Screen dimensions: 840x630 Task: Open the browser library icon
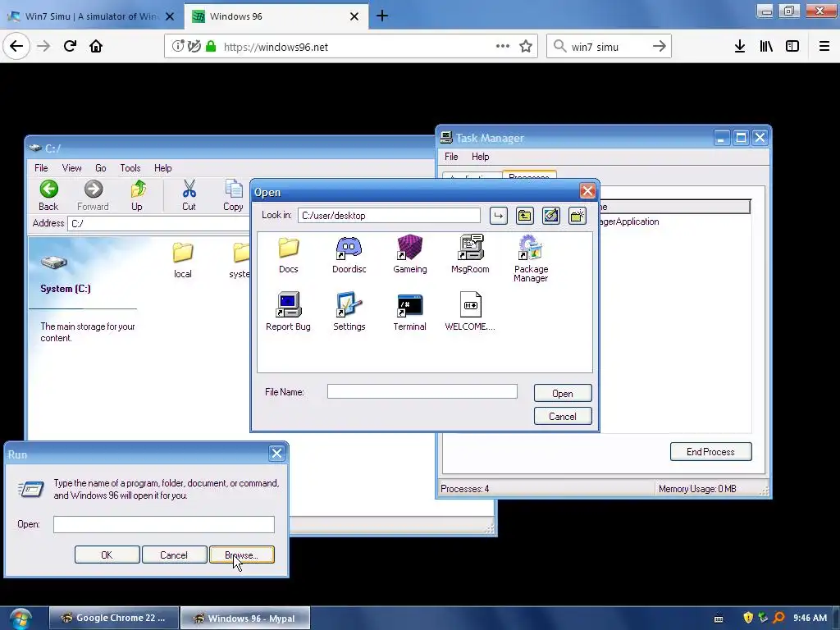(766, 47)
